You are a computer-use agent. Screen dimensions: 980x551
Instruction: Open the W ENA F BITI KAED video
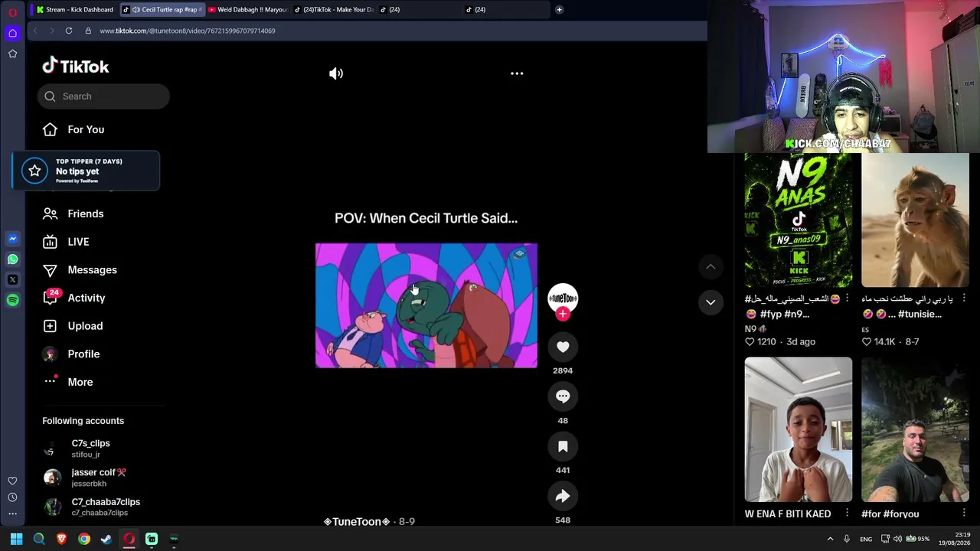(x=799, y=429)
